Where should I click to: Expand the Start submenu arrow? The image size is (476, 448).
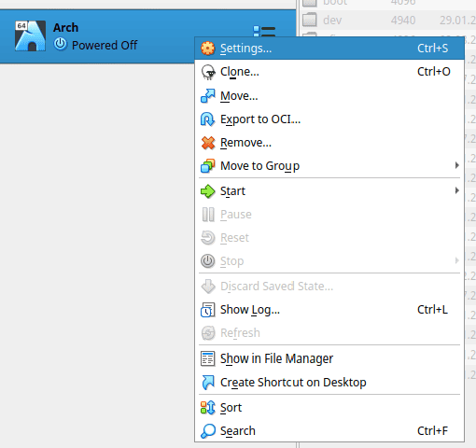pyautogui.click(x=456, y=190)
